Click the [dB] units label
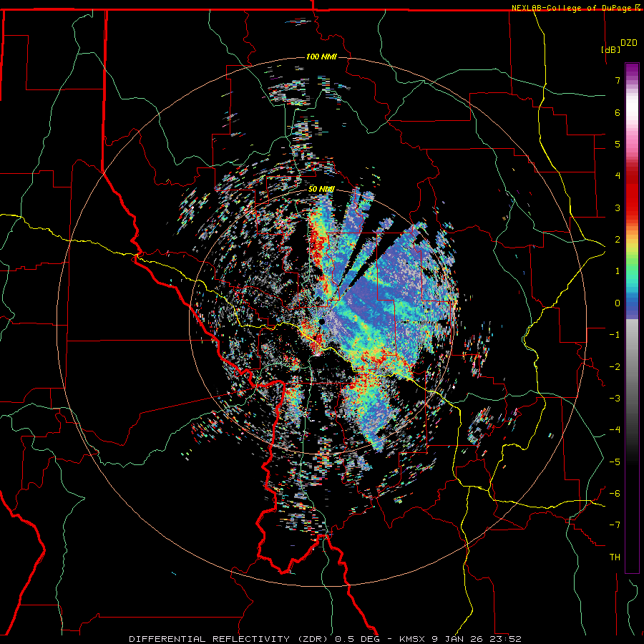Image resolution: width=644 pixels, height=644 pixels. click(611, 49)
